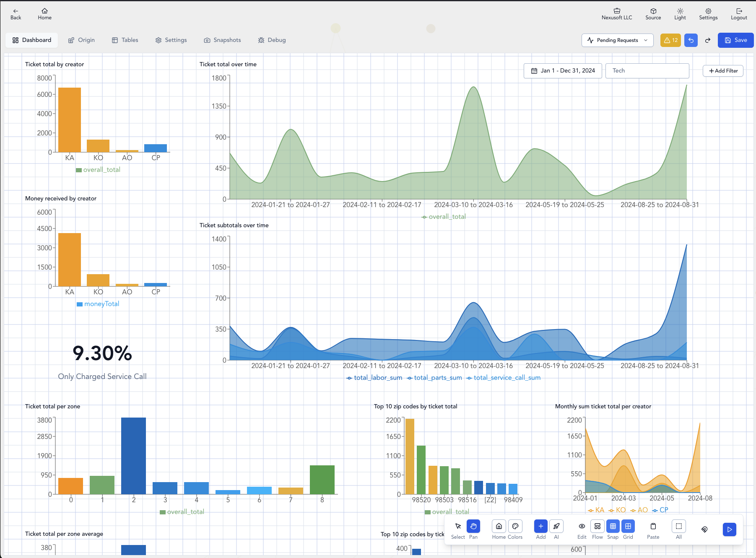Save the dashboard
Image resolution: width=756 pixels, height=558 pixels.
click(x=735, y=40)
